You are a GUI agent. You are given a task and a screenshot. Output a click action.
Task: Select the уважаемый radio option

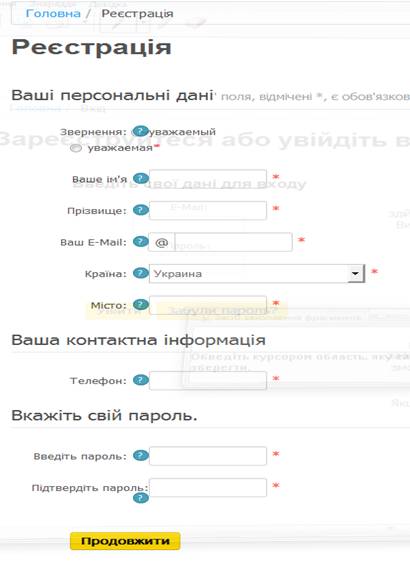(x=136, y=132)
